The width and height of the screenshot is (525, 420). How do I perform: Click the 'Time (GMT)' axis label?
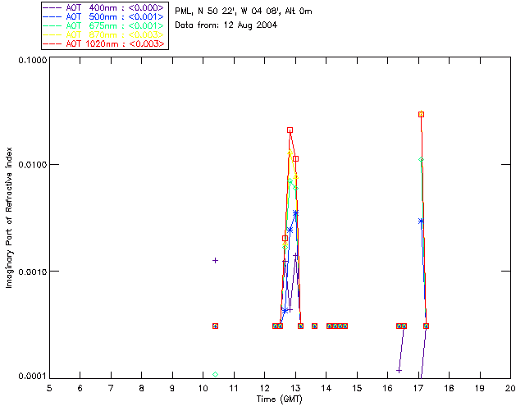(x=279, y=399)
